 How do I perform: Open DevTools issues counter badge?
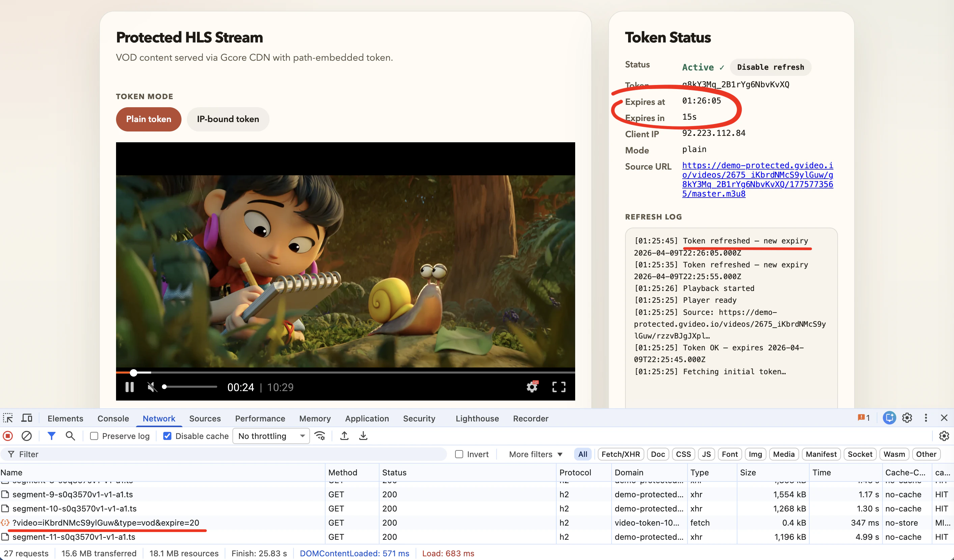coord(864,418)
